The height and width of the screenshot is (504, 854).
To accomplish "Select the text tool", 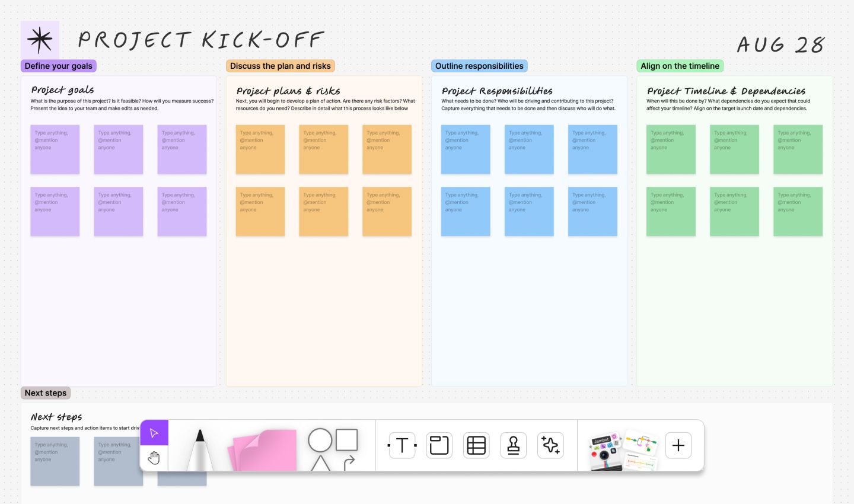I will point(401,445).
